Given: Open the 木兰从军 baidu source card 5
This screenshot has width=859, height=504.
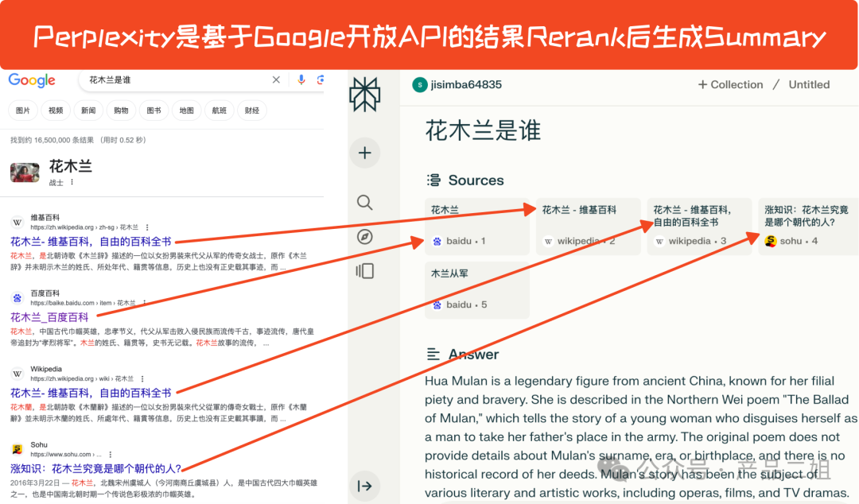Looking at the screenshot, I should pyautogui.click(x=477, y=290).
